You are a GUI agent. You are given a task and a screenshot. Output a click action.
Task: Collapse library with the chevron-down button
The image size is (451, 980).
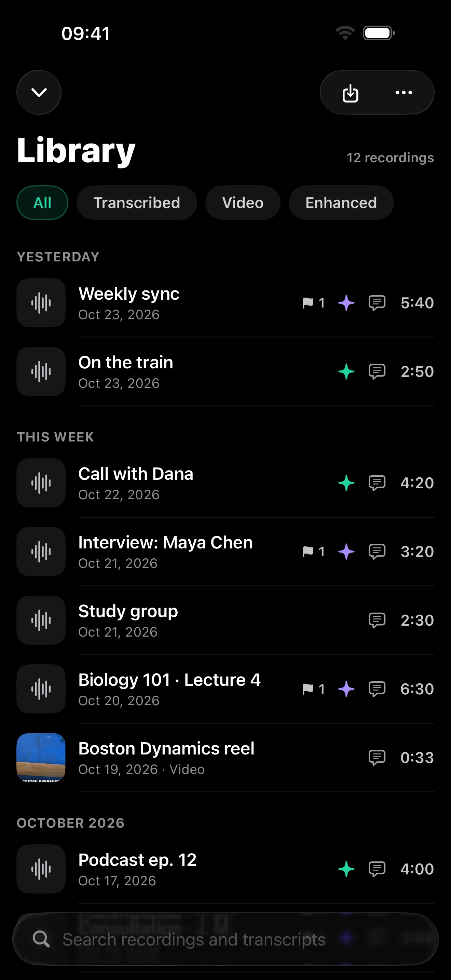[39, 92]
